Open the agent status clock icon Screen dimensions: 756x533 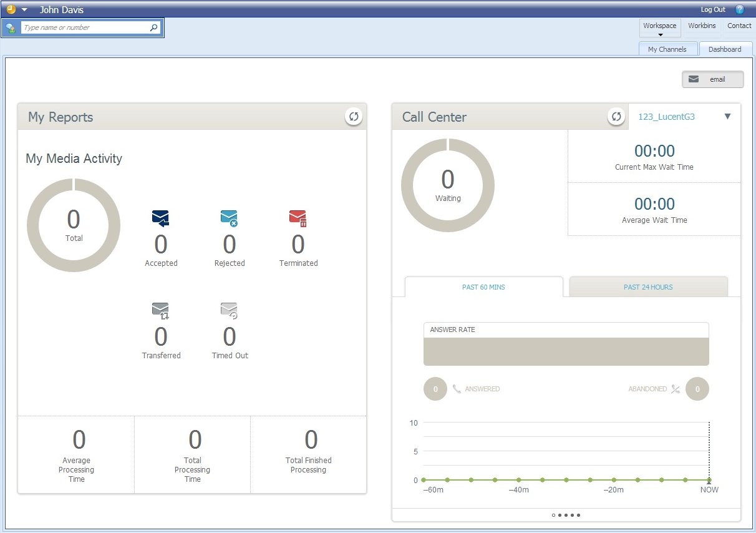11,9
